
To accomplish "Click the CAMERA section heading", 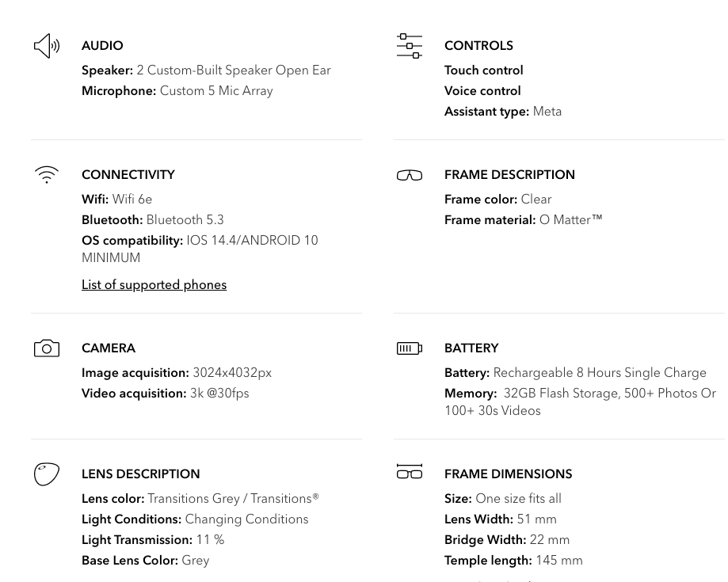I will coord(109,348).
